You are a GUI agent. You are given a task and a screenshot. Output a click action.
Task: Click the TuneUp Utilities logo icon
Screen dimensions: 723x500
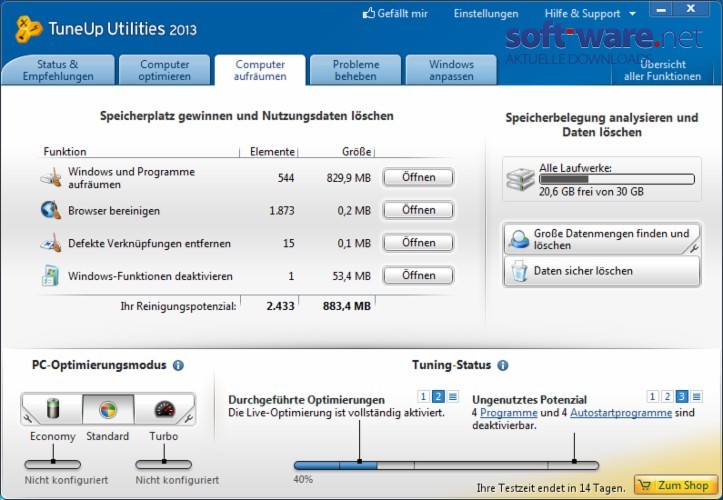(29, 29)
